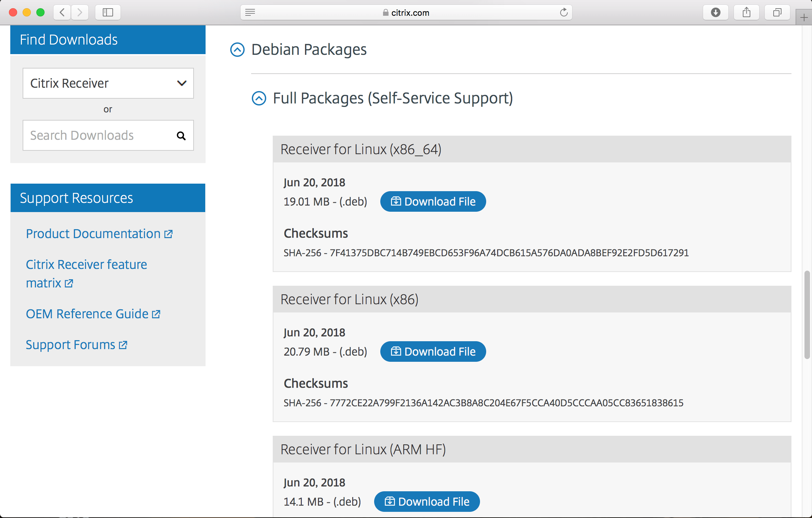812x518 pixels.
Task: Open the Citrix Receiver product dropdown
Action: 108,83
